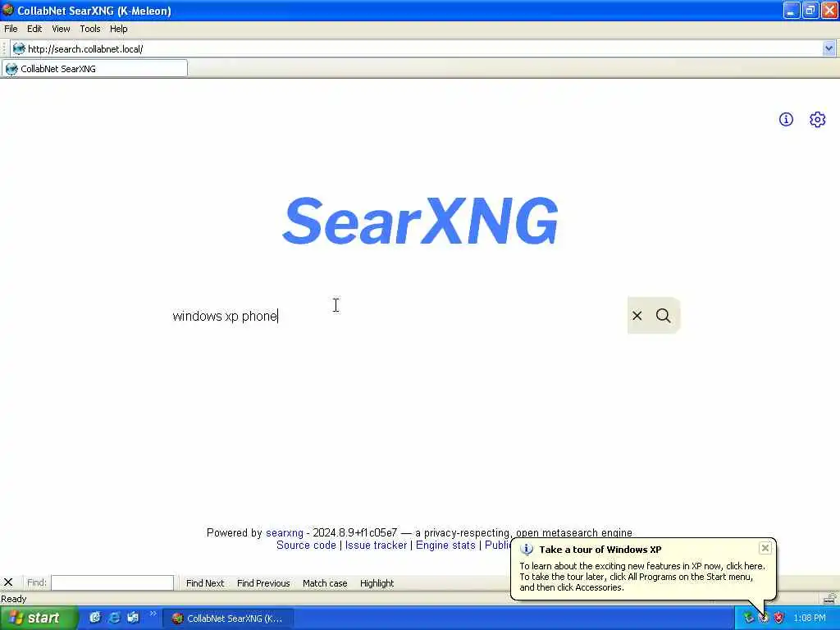This screenshot has height=630, width=840.
Task: Expand hidden quick launch icons chevron
Action: [x=153, y=614]
